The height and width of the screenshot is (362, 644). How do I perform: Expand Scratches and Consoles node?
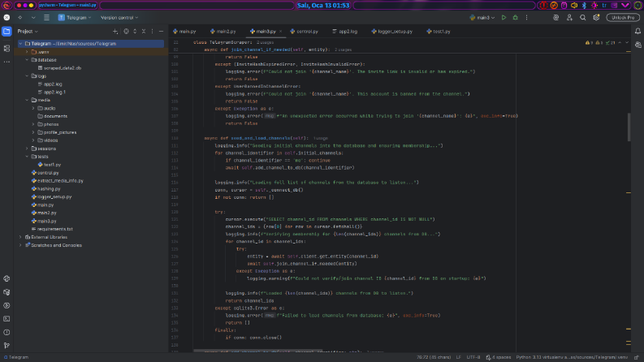pos(20,245)
